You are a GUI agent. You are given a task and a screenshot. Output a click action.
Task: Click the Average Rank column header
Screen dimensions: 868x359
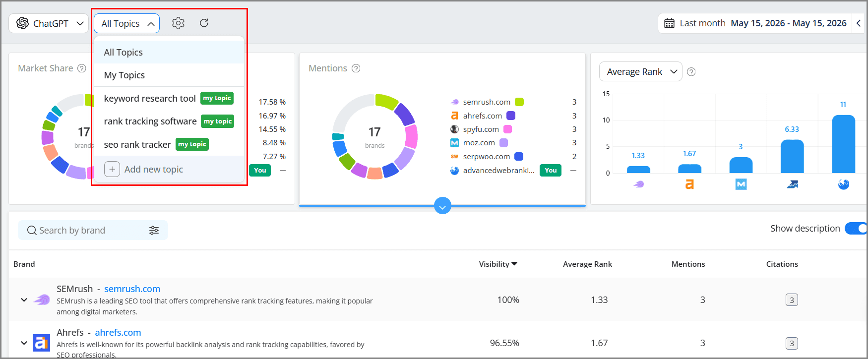click(587, 264)
